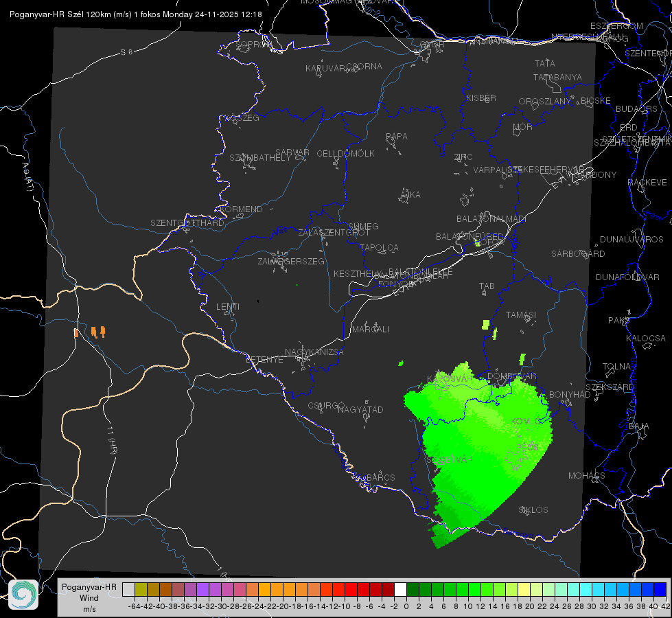The image size is (672, 618).
Task: Select the white zero-velocity legend swatch
Action: [401, 589]
